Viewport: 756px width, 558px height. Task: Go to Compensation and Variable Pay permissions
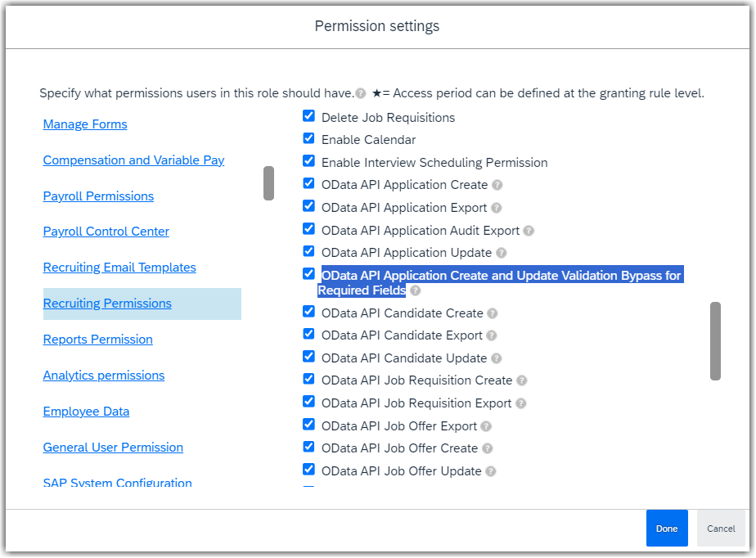(133, 160)
